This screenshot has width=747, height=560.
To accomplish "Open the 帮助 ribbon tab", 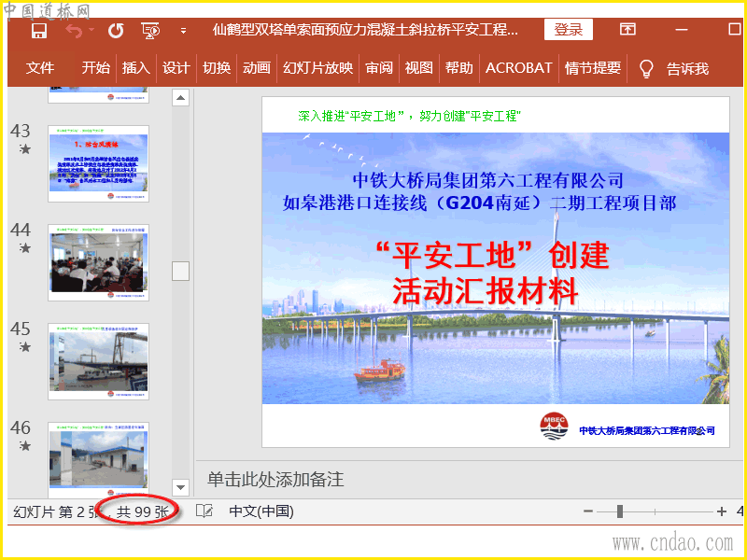I will [x=459, y=68].
